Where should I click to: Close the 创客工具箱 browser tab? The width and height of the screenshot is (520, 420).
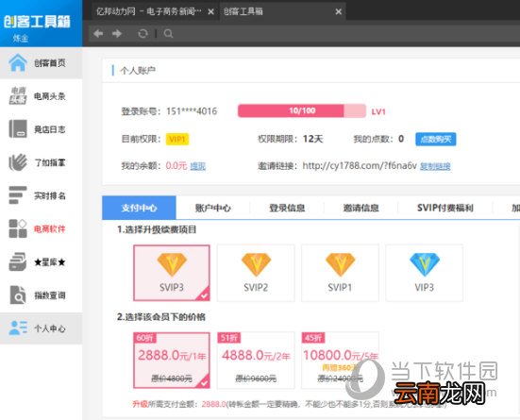coord(338,11)
